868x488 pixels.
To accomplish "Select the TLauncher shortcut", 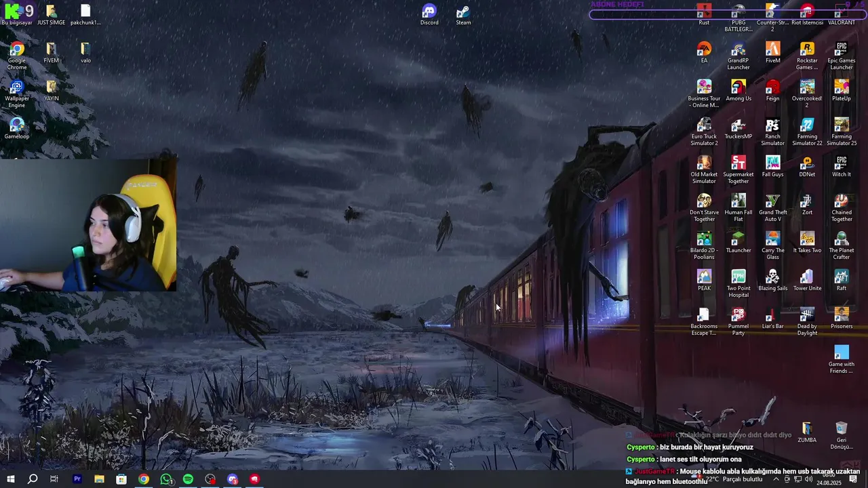I will pyautogui.click(x=738, y=243).
